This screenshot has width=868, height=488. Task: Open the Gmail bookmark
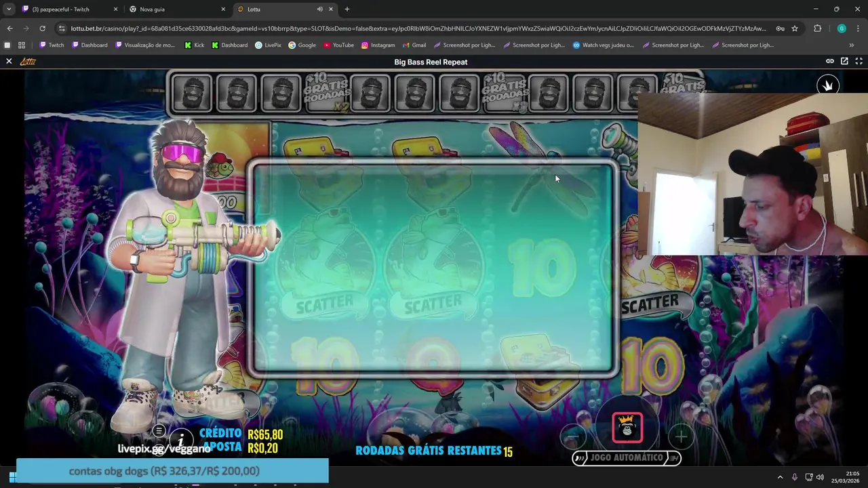(414, 45)
